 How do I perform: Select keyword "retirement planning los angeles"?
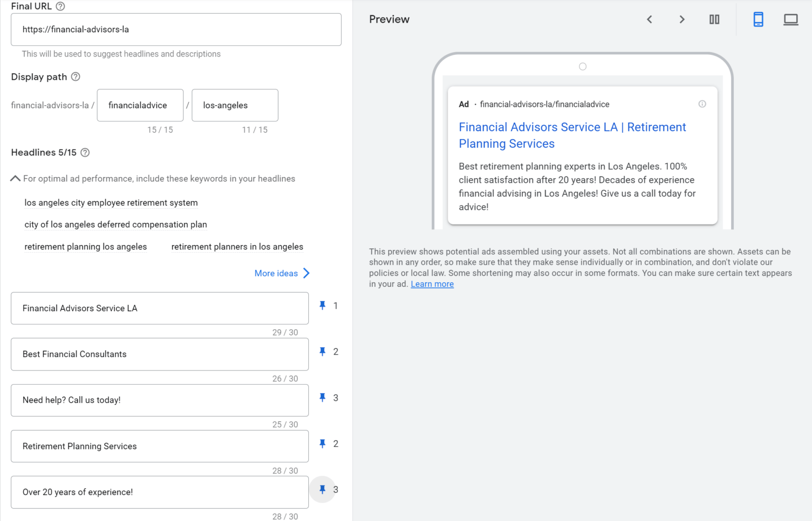tap(86, 246)
